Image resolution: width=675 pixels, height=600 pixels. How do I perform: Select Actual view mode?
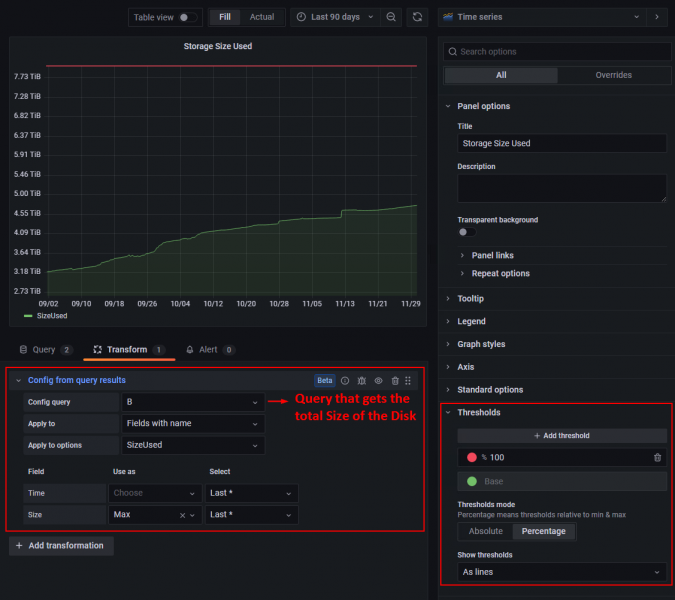tap(262, 17)
